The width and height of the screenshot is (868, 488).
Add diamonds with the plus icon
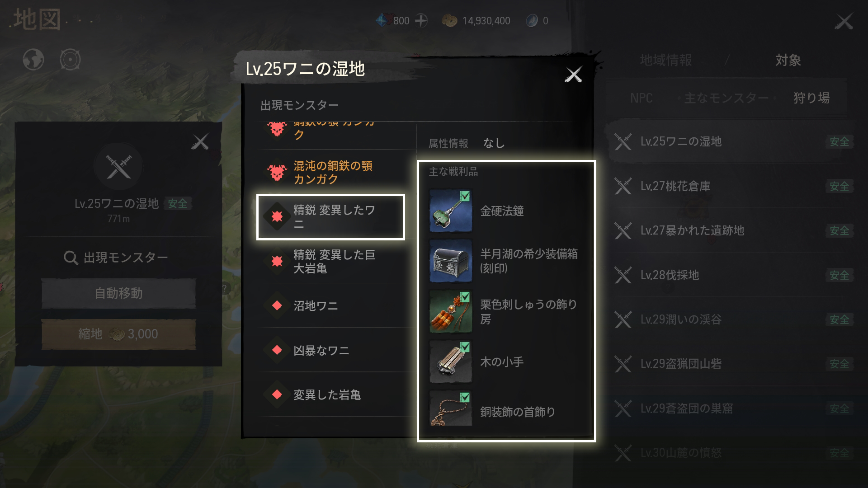tap(421, 21)
